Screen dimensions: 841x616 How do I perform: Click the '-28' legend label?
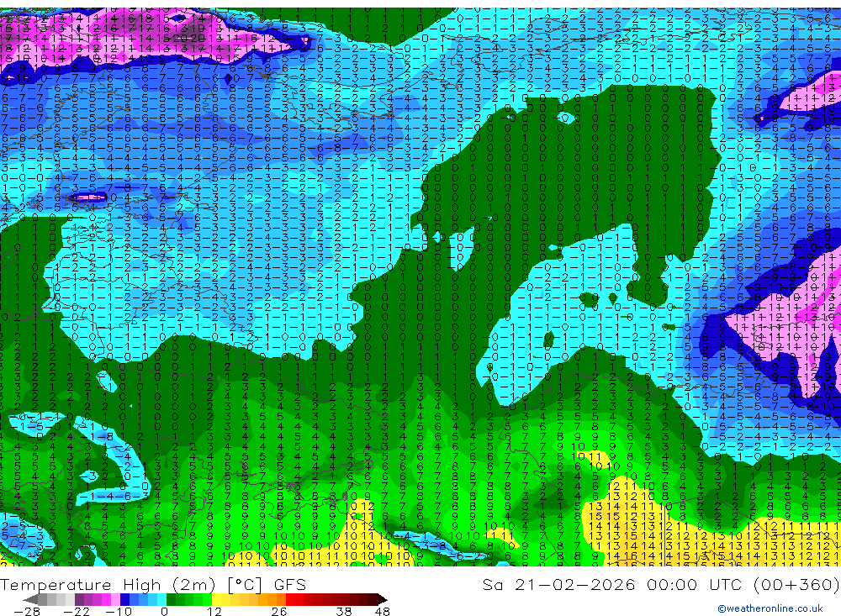tap(27, 611)
